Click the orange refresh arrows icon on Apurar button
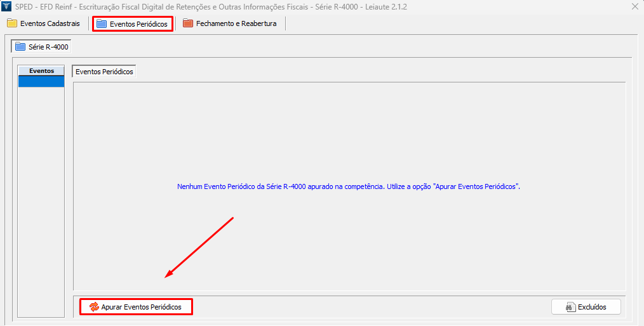This screenshot has width=644, height=326. (x=94, y=307)
